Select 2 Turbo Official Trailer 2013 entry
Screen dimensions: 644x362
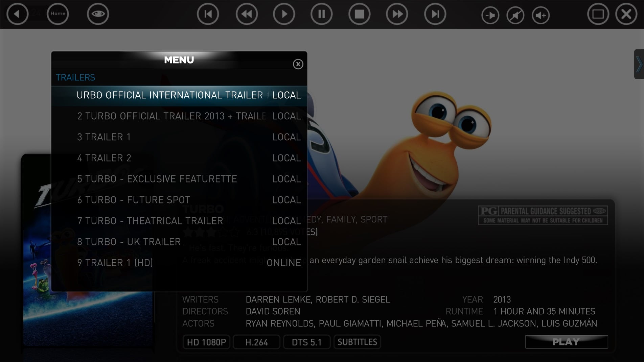[179, 116]
